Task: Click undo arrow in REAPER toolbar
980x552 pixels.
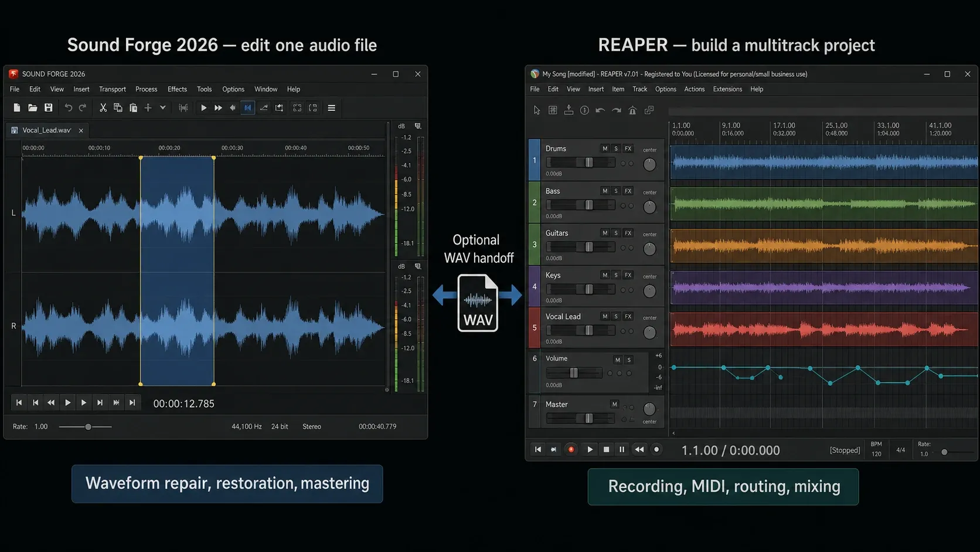Action: [600, 110]
